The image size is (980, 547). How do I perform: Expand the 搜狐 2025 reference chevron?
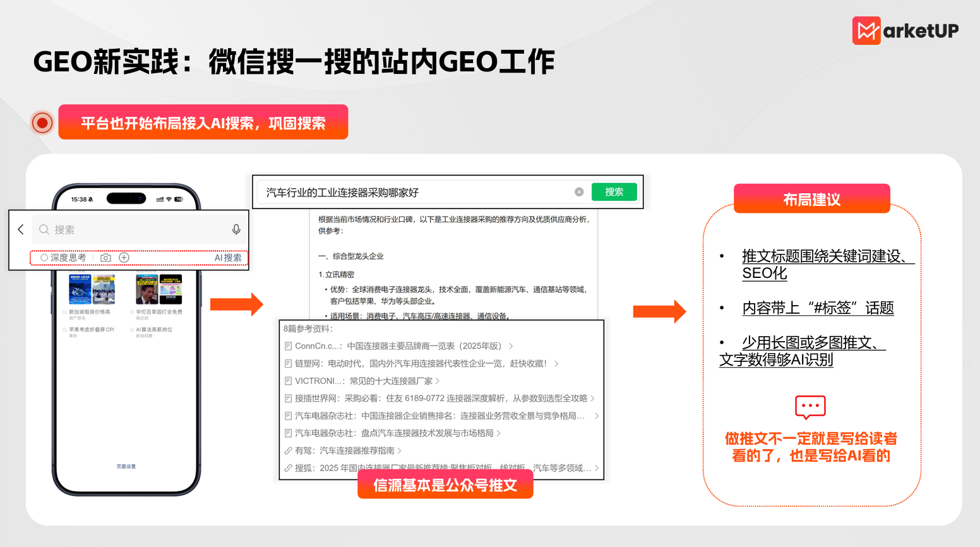(597, 467)
